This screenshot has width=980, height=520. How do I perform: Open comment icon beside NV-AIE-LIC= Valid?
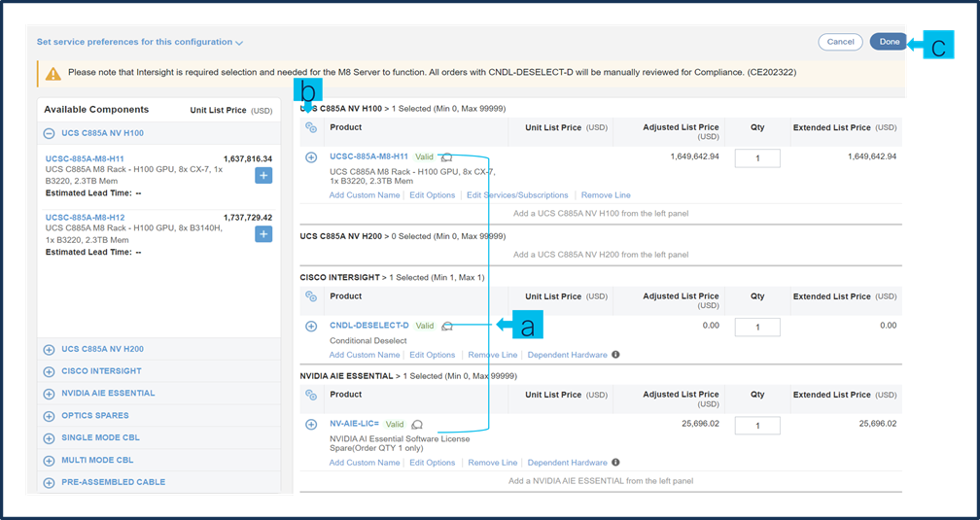(x=417, y=424)
